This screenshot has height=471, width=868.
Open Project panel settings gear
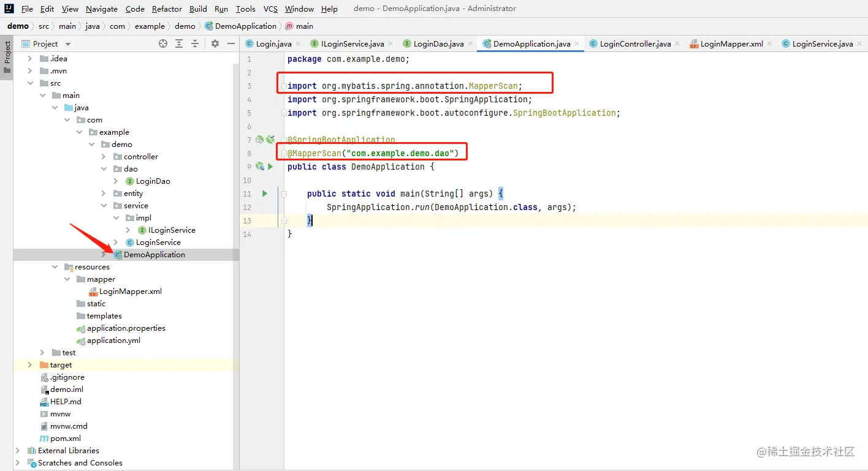pos(215,43)
